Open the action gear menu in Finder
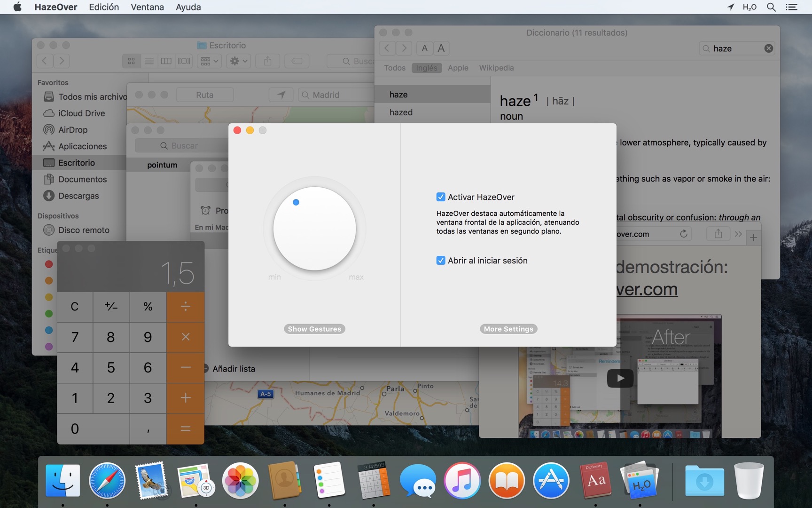The image size is (812, 508). click(x=238, y=61)
